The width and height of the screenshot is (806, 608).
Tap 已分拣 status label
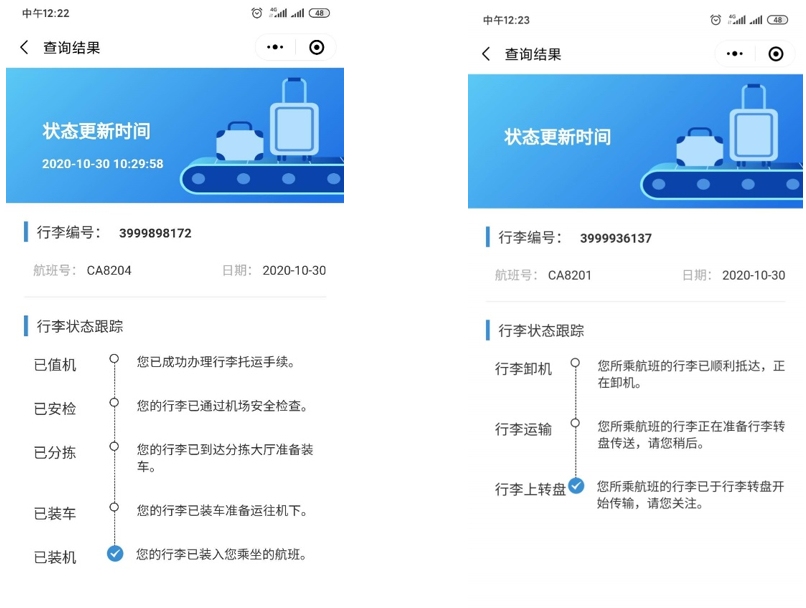(55, 453)
